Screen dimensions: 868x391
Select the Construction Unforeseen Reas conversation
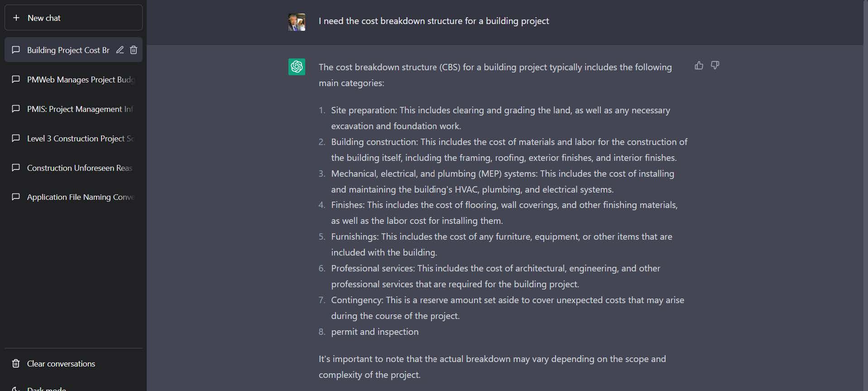click(x=80, y=168)
